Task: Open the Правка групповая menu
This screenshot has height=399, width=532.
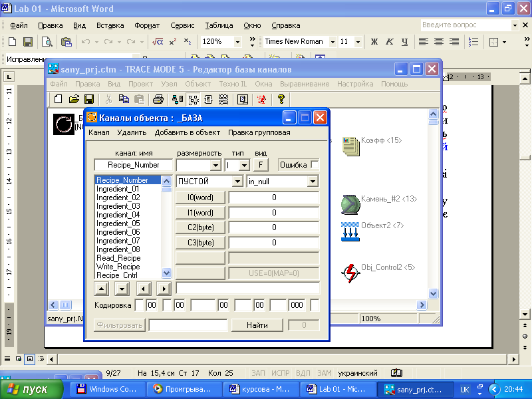Action: click(259, 132)
